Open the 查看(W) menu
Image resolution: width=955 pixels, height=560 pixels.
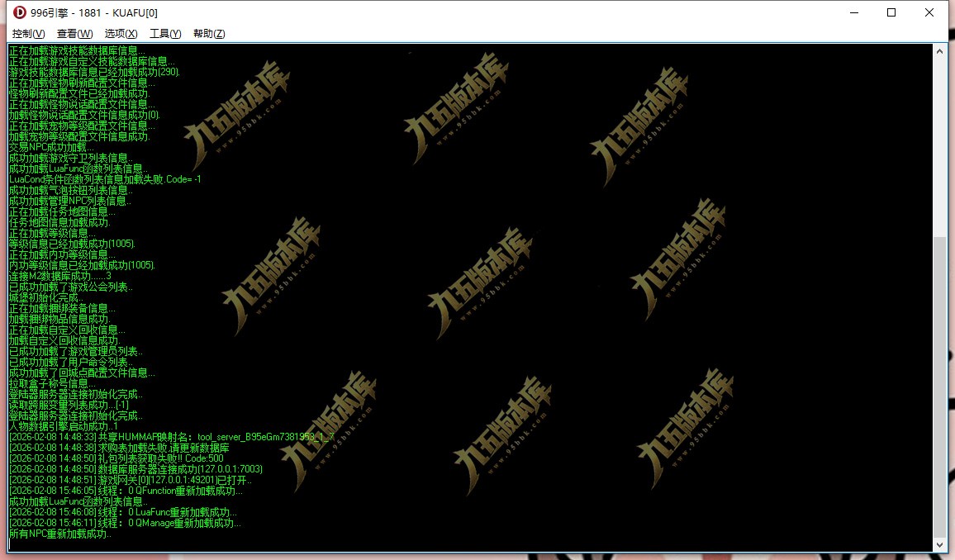point(75,34)
